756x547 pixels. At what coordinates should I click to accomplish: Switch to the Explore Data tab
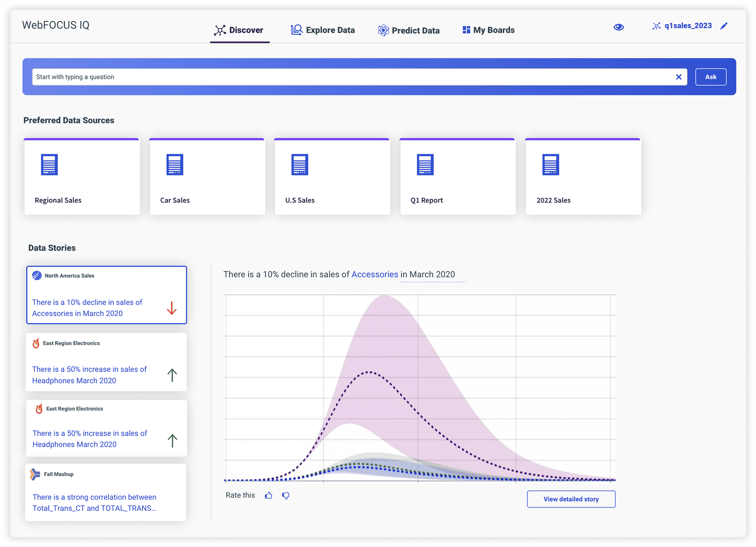(323, 30)
